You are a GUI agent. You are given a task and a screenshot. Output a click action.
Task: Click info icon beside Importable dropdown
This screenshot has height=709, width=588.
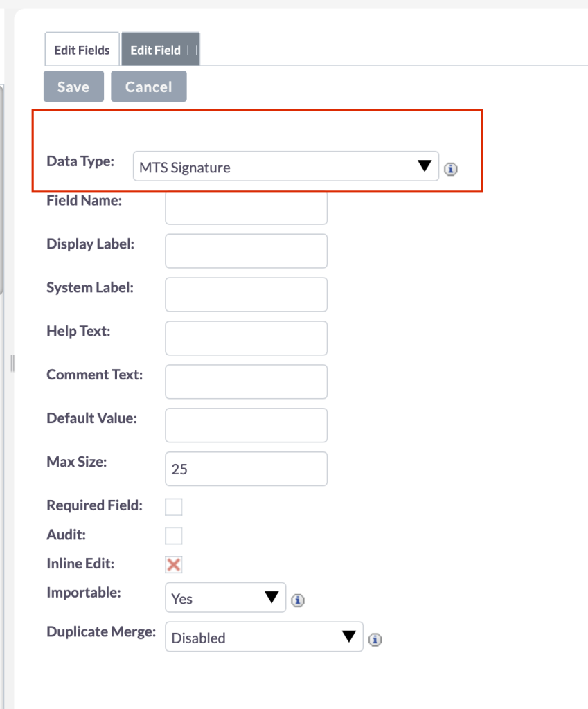click(298, 600)
